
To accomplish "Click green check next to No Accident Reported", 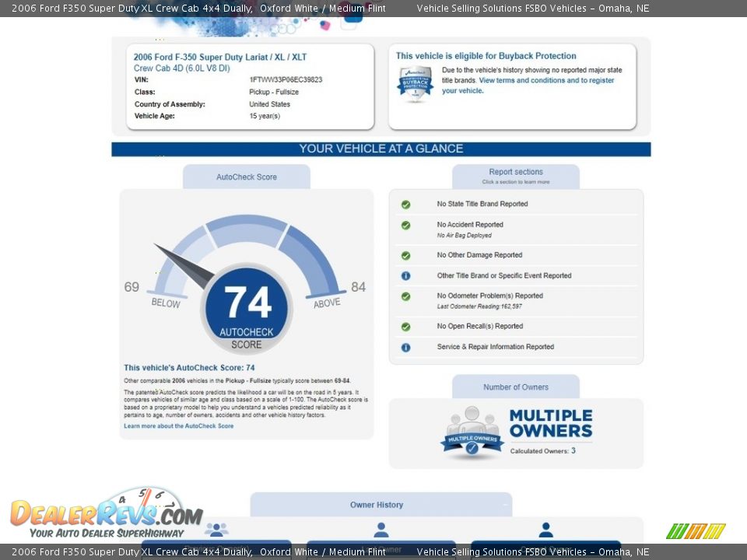I will [405, 226].
